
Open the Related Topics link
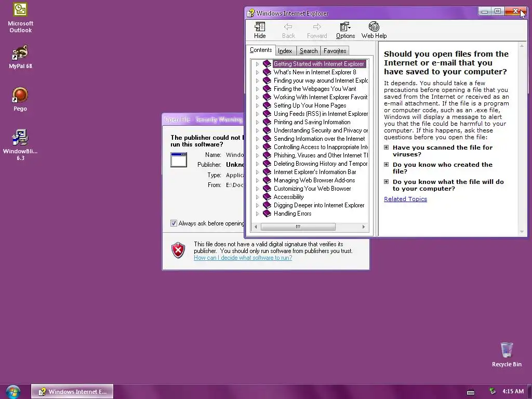click(x=405, y=199)
